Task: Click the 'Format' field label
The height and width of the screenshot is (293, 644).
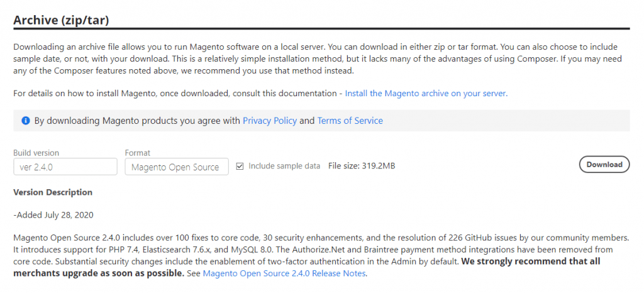Action: coord(138,153)
